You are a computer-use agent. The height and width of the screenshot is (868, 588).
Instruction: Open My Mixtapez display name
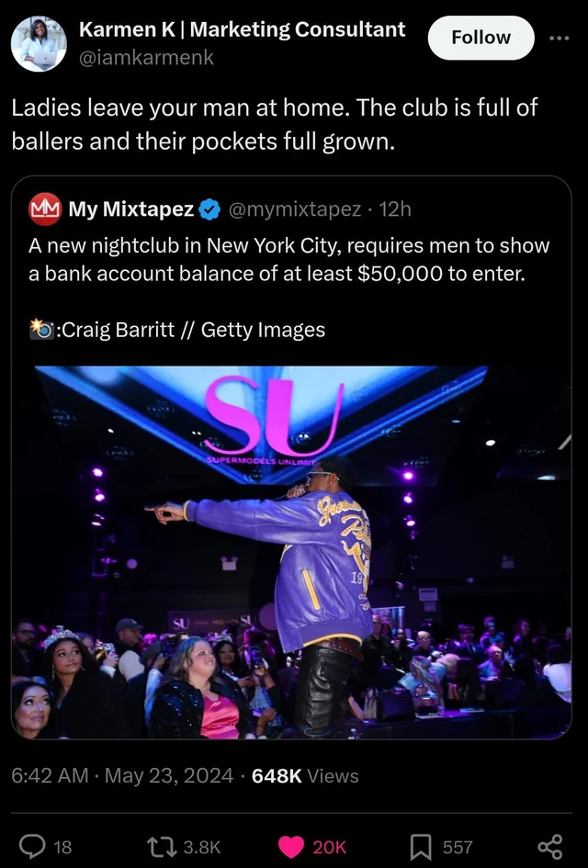131,209
